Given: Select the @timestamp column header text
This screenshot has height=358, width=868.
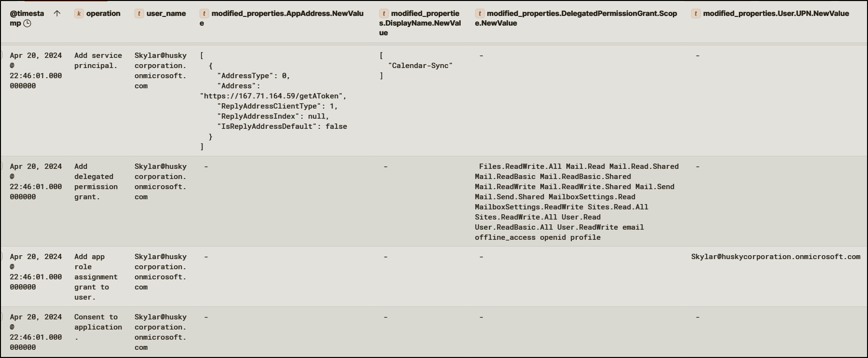Looking at the screenshot, I should [x=27, y=14].
